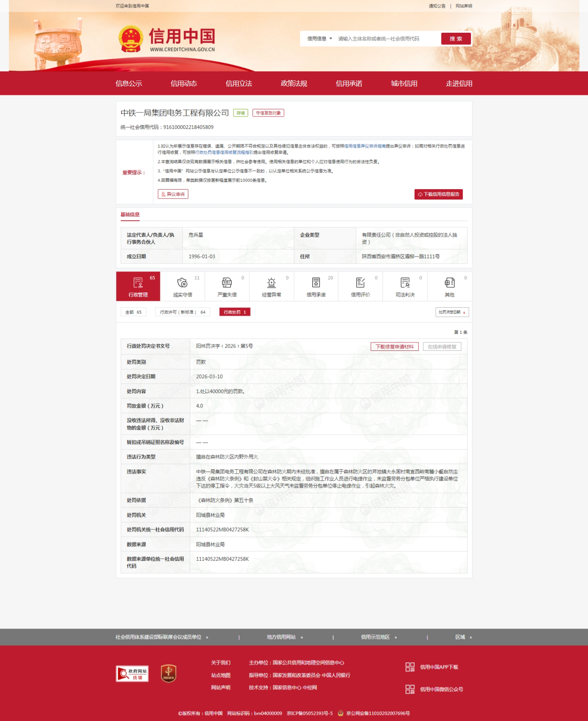Image resolution: width=588 pixels, height=721 pixels.
Task: Click the 政府网站找错 badge
Action: coord(132,674)
